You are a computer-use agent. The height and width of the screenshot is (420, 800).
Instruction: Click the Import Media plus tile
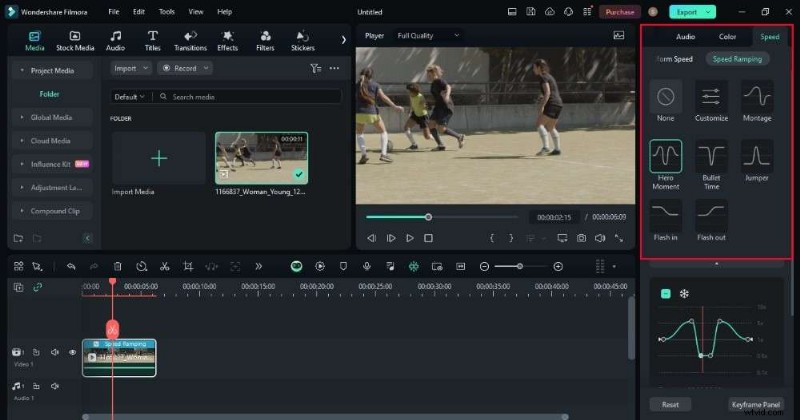coord(159,158)
